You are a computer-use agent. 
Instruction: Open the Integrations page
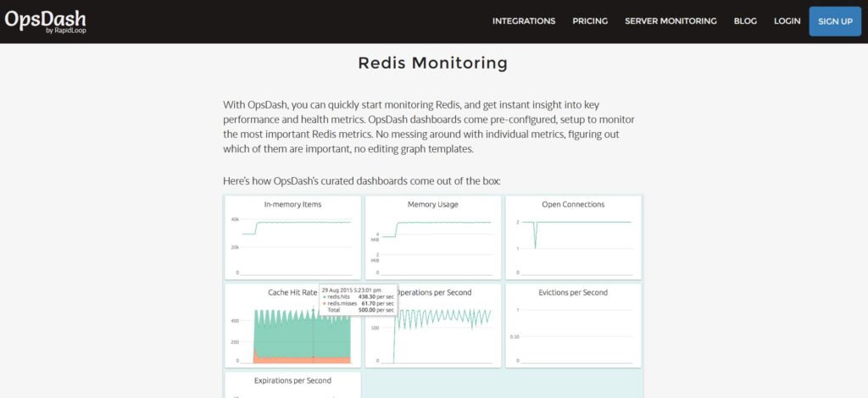point(524,21)
